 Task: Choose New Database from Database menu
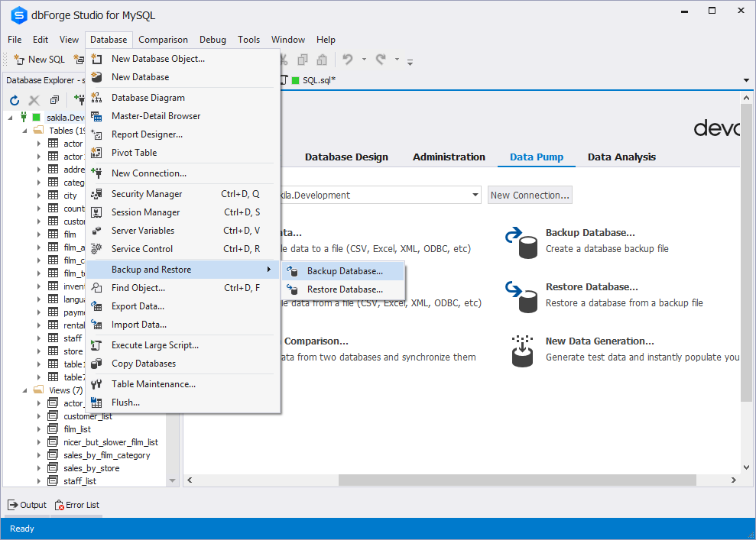coord(183,77)
